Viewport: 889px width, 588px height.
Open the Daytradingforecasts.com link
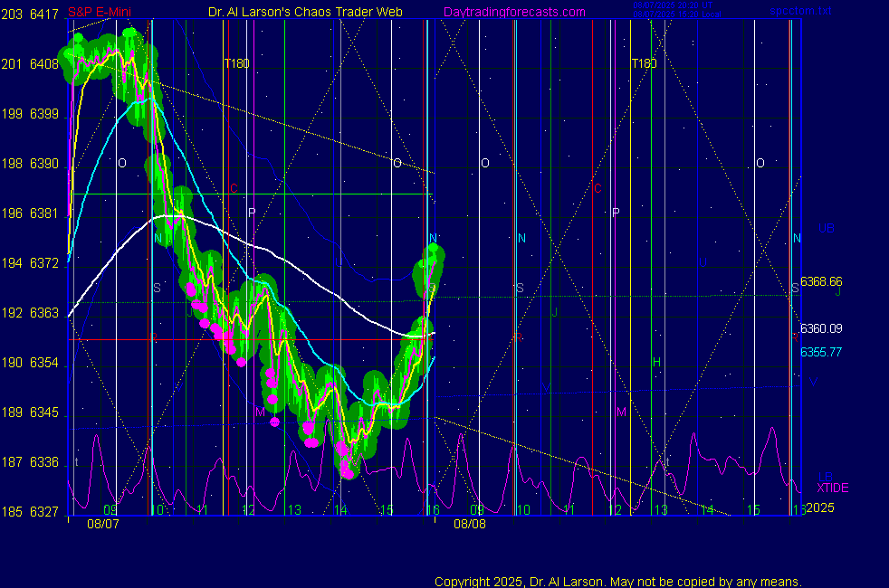click(x=513, y=12)
